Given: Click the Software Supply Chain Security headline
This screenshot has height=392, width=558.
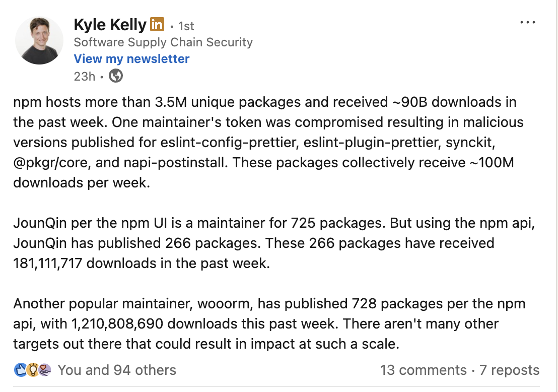Looking at the screenshot, I should tap(163, 42).
